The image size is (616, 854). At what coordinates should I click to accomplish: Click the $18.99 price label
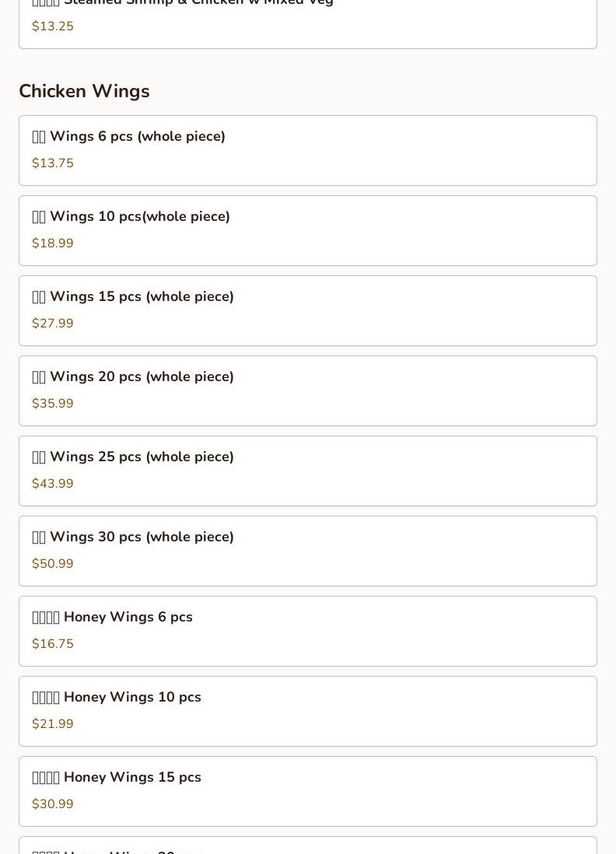tap(52, 243)
